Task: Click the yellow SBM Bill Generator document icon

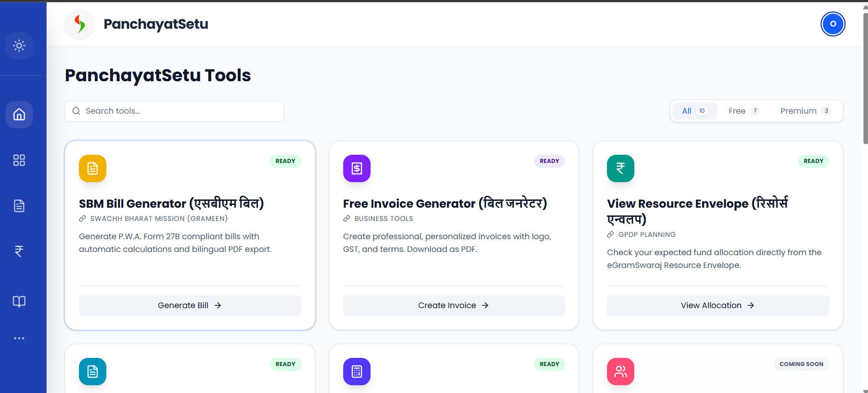Action: click(x=92, y=168)
